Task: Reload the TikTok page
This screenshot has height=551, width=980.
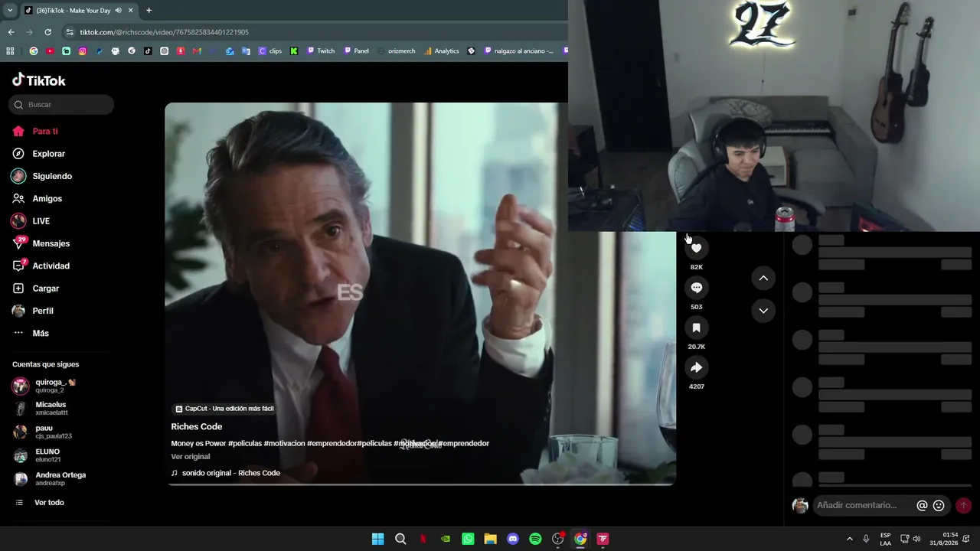Action: click(x=47, y=32)
